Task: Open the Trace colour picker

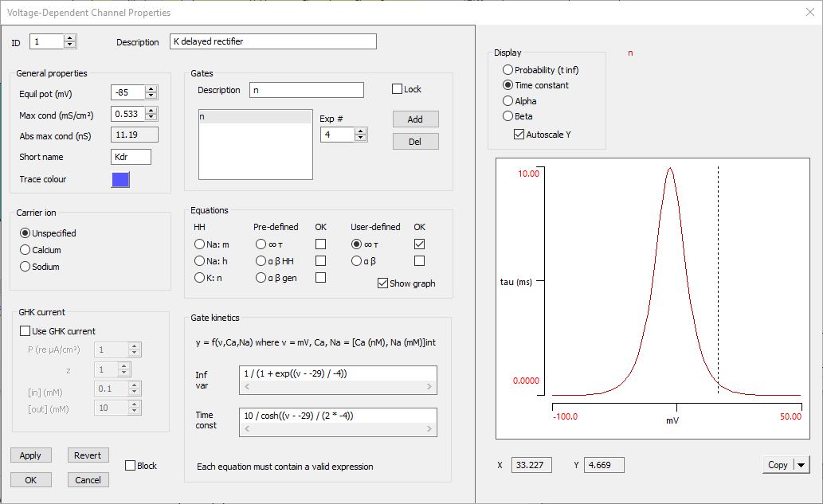Action: [120, 180]
